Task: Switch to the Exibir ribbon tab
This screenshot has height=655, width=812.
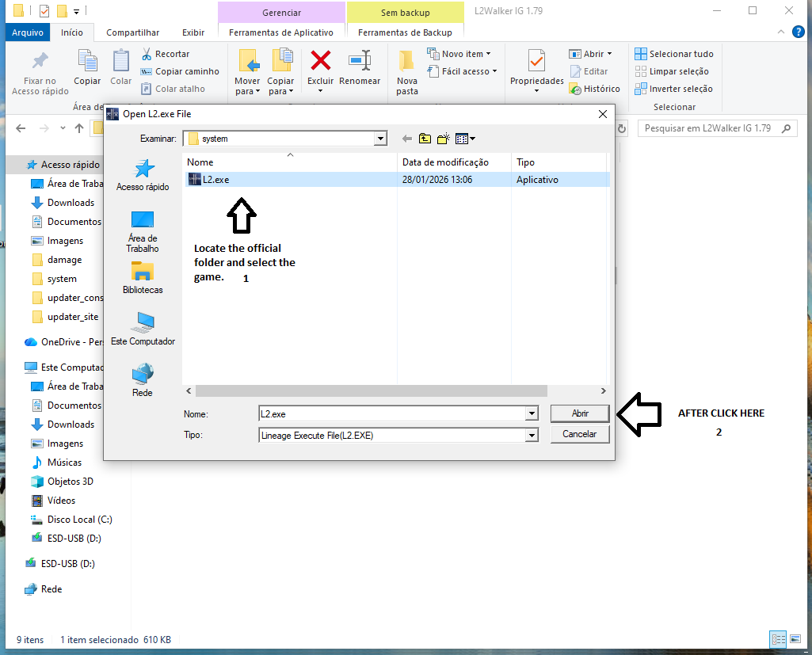Action: click(193, 32)
